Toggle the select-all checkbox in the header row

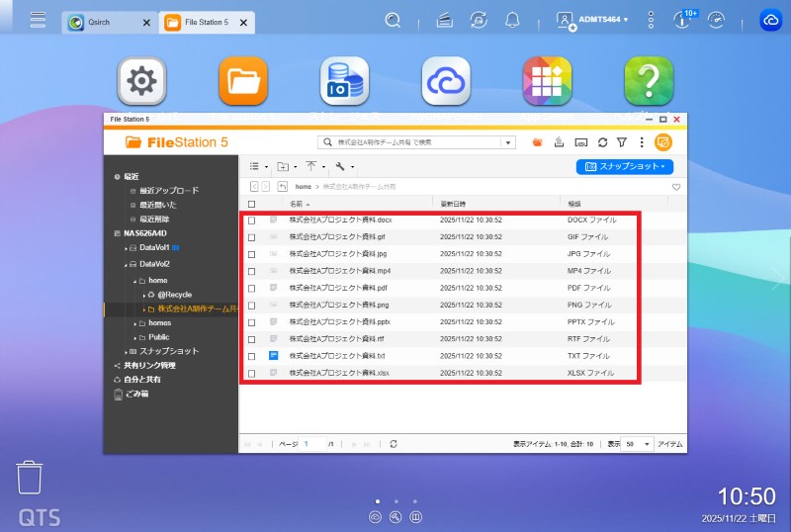[251, 204]
